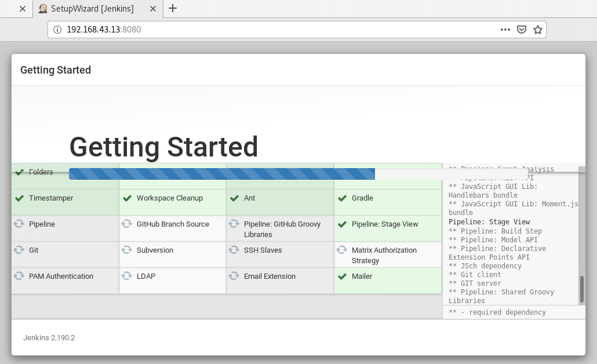Click the Gradle plugin label
597x364 pixels.
tap(362, 198)
